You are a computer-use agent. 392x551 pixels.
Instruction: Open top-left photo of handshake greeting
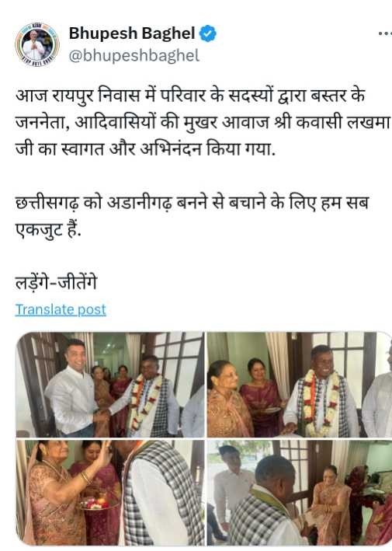[110, 385]
